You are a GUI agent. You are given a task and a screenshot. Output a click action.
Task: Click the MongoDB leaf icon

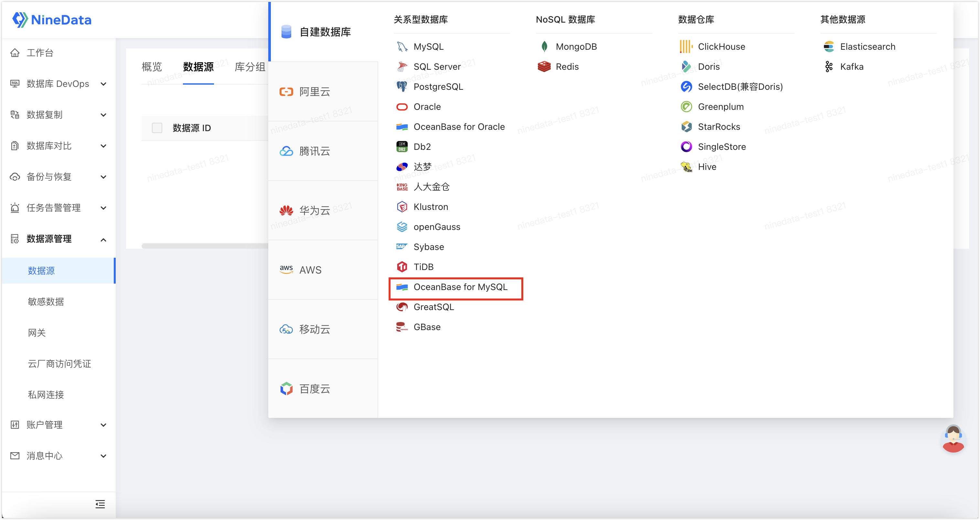[544, 47]
